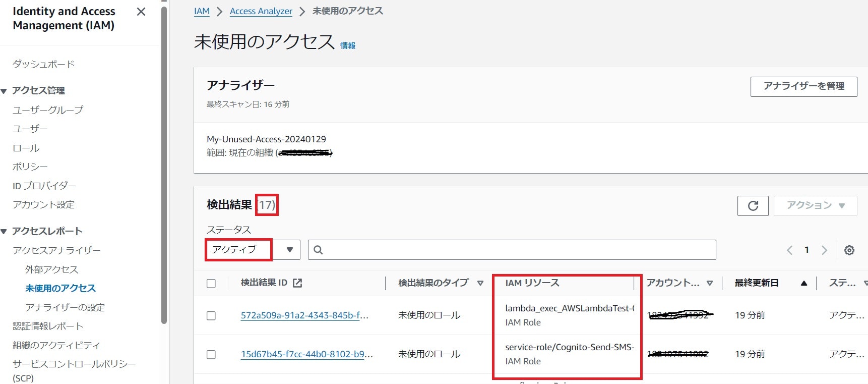The height and width of the screenshot is (384, 868).
Task: Go to next page of findings
Action: [x=825, y=250]
